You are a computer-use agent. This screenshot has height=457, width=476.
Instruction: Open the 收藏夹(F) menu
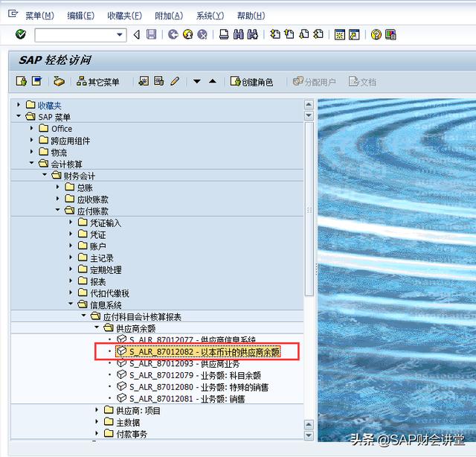coord(124,16)
